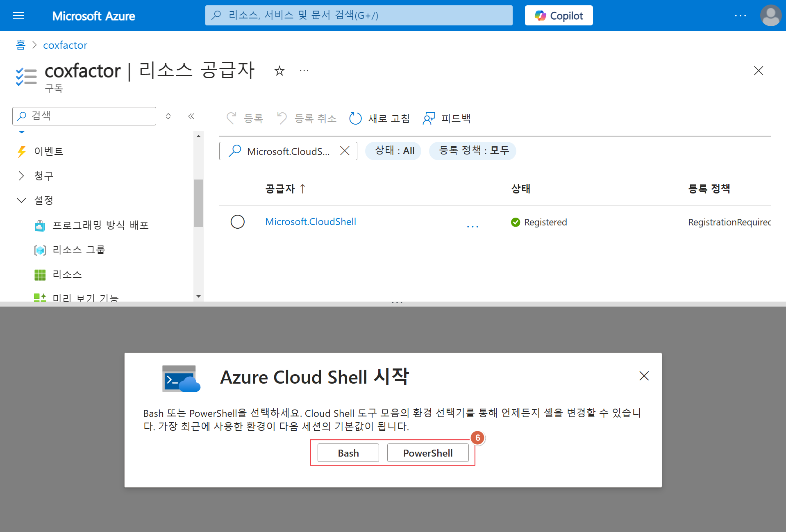Click the green Registered check icon
786x532 pixels.
point(516,222)
